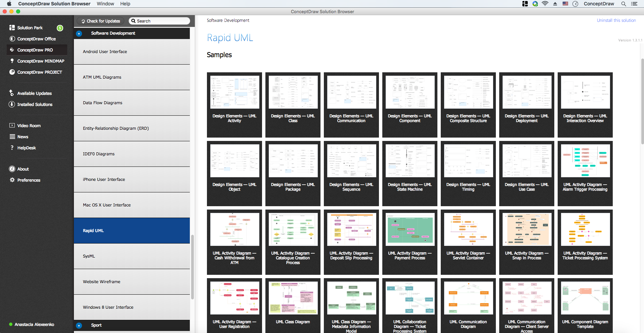Click the Time Machine clock icon
644x333 pixels.
click(575, 4)
